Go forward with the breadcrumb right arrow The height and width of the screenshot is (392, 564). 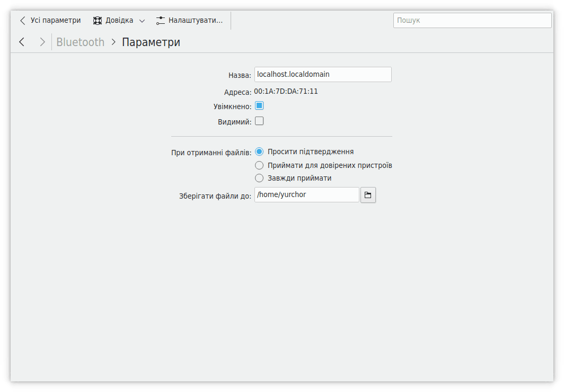(42, 42)
